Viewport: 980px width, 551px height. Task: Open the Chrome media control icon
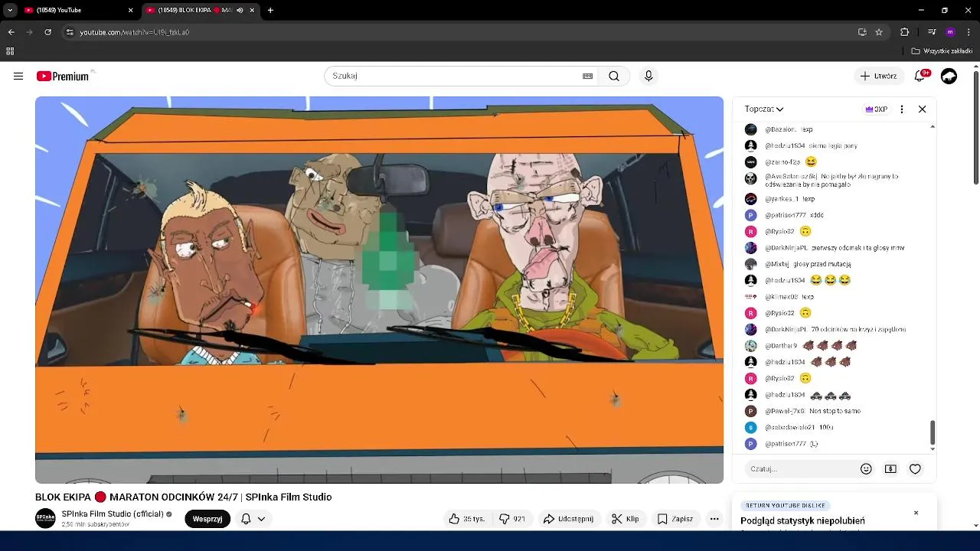[x=931, y=32]
